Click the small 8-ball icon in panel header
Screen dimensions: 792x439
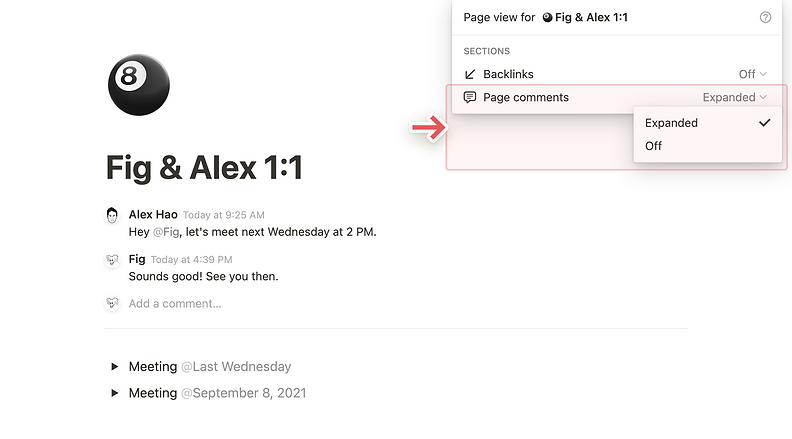[x=547, y=17]
